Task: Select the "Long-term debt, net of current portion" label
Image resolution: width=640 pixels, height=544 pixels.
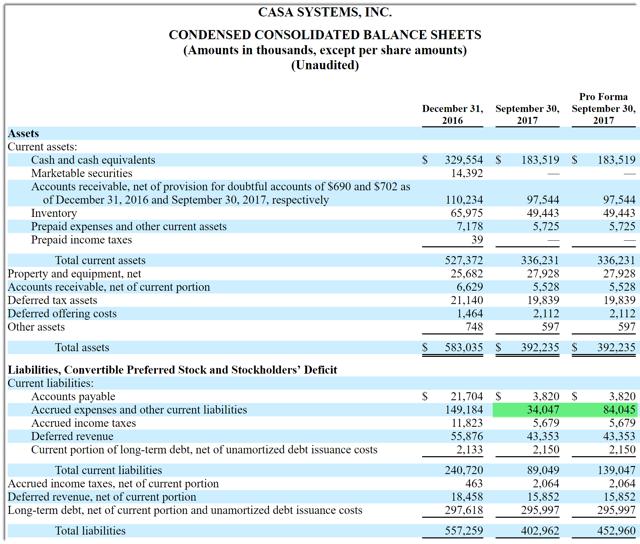Action: tap(185, 511)
